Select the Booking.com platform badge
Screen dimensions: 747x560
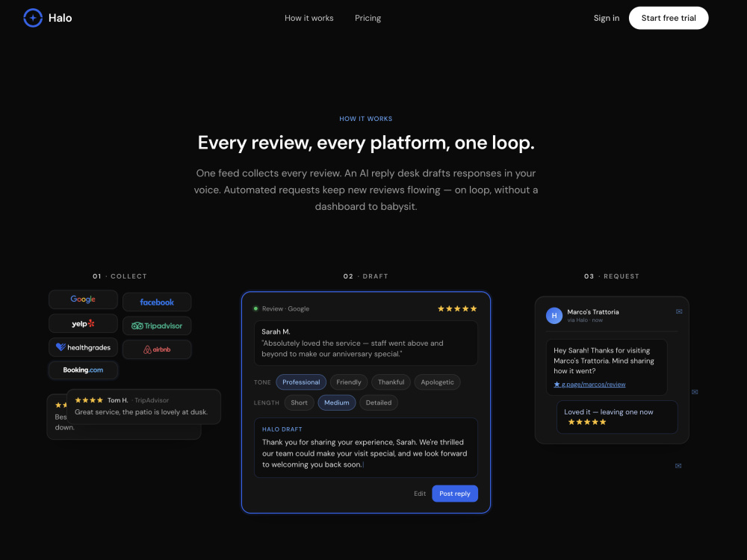83,370
